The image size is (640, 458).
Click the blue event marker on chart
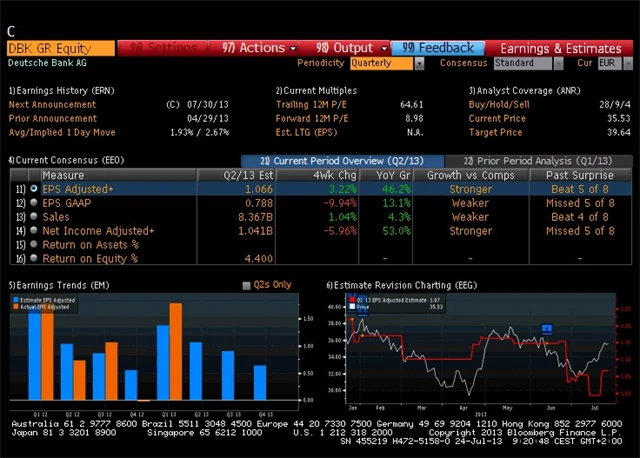click(547, 328)
